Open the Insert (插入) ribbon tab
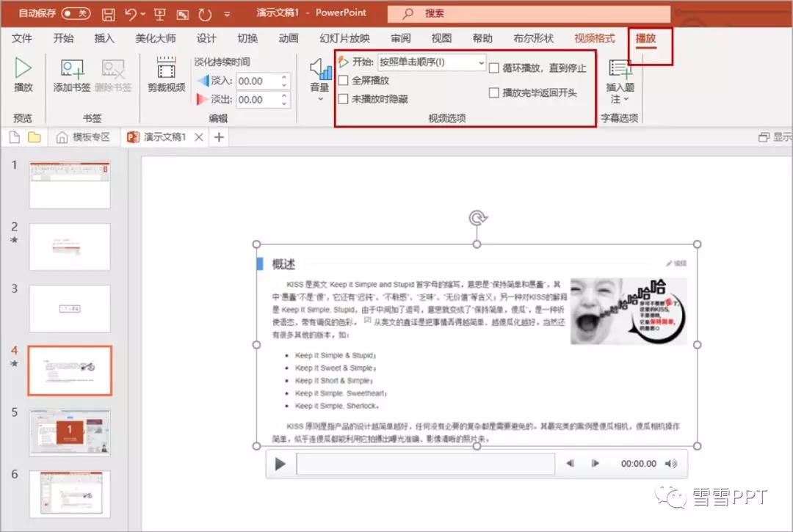The image size is (793, 532). click(104, 38)
